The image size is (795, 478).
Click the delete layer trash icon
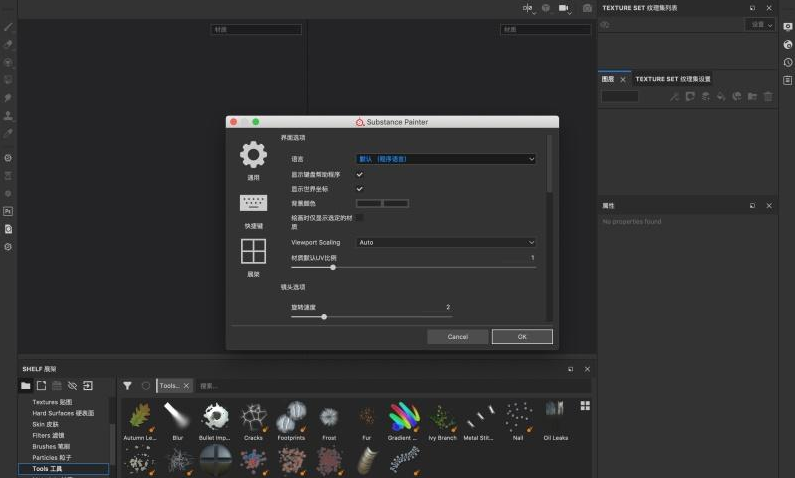(x=768, y=96)
